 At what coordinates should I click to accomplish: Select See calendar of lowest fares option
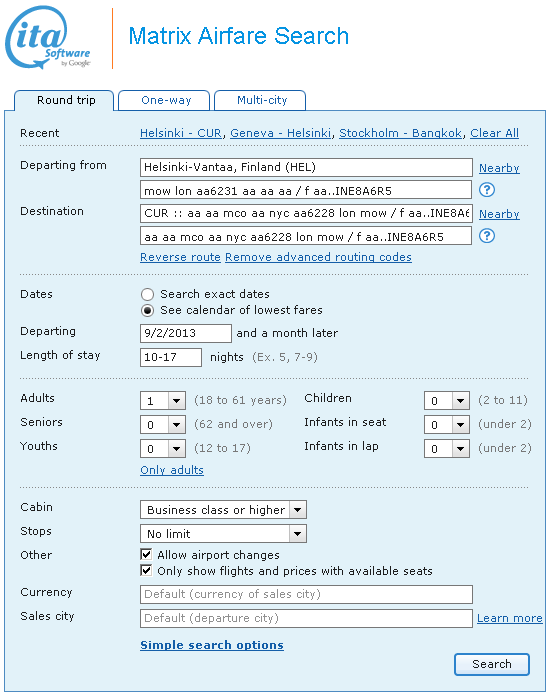147,310
